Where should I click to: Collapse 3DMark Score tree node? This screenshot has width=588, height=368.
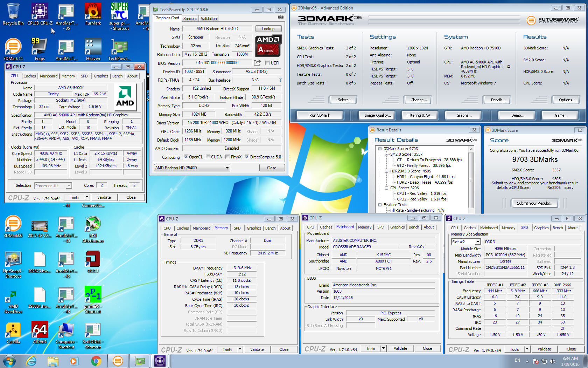(x=380, y=149)
